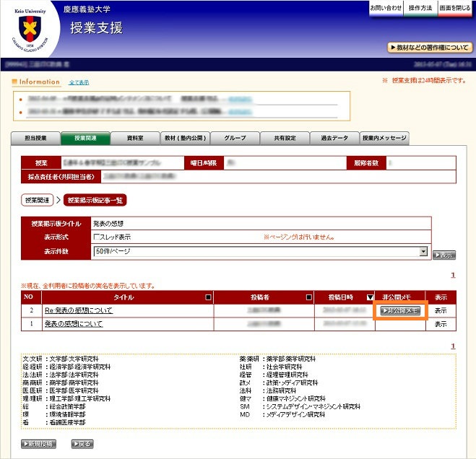Open the 担当授業 tab
The image size is (476, 459).
coord(36,138)
